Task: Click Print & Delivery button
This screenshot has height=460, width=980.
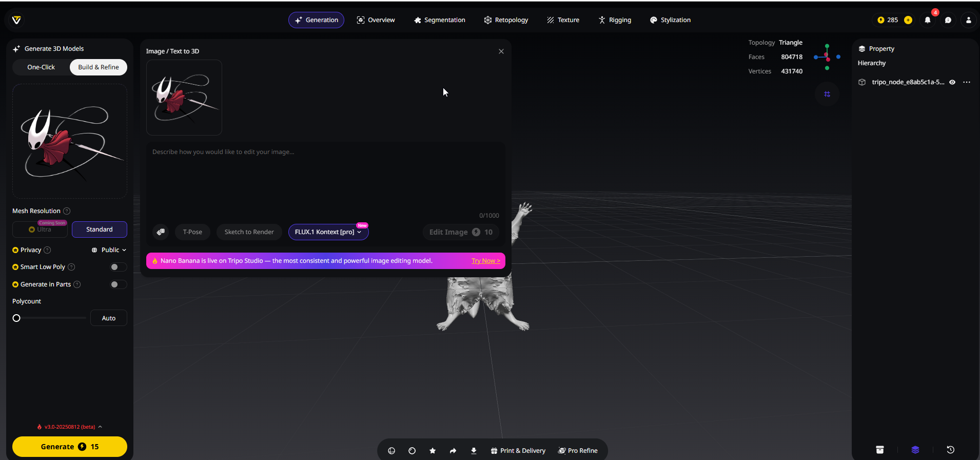Action: 518,451
